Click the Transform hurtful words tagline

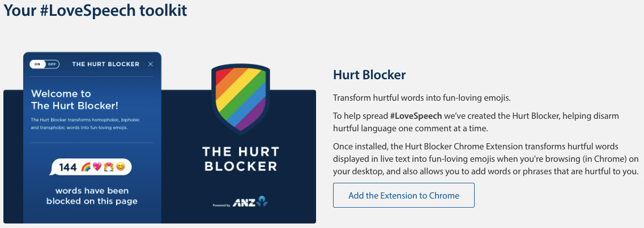pos(421,97)
